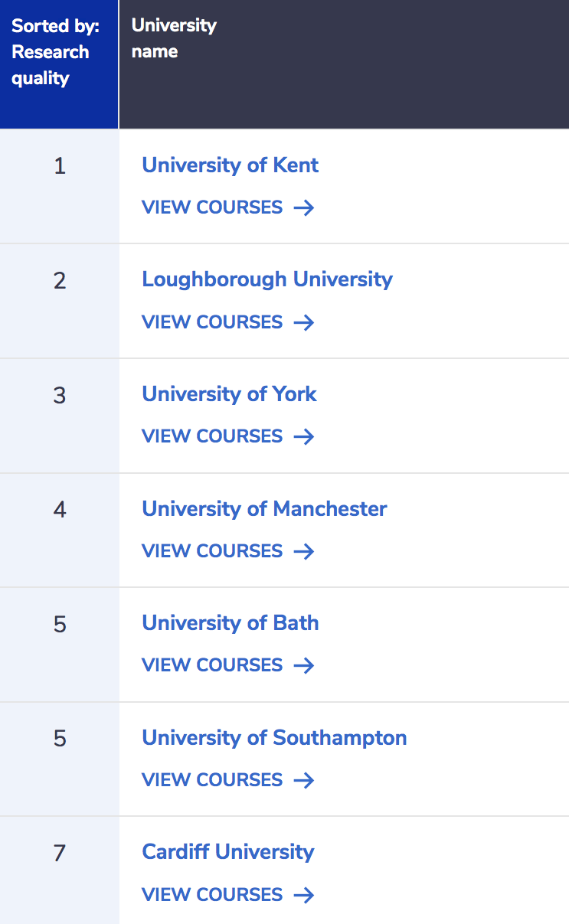The height and width of the screenshot is (924, 569).
Task: Open the Cardiff University link
Action: pos(227,852)
